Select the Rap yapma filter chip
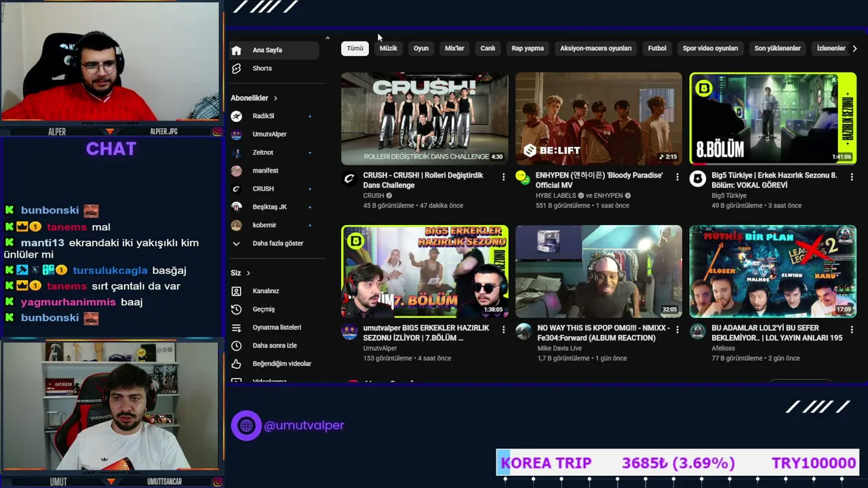Screen dimensions: 868x488 click(528, 49)
